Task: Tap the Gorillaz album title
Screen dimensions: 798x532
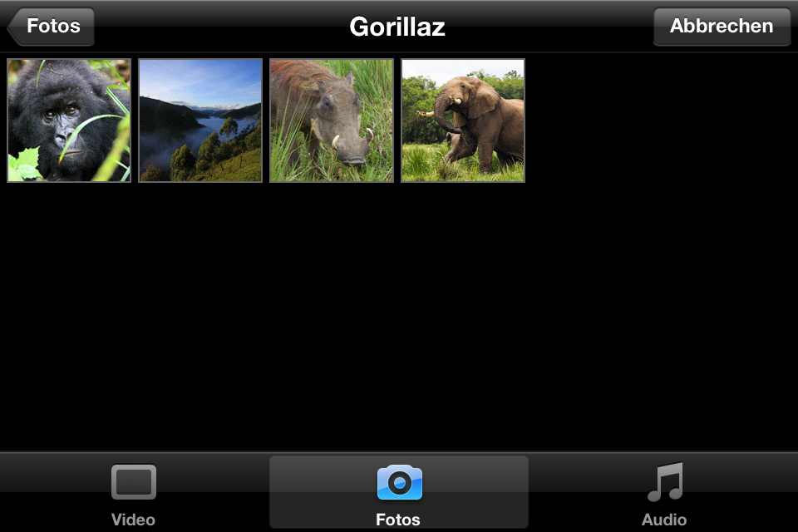Action: (x=397, y=27)
